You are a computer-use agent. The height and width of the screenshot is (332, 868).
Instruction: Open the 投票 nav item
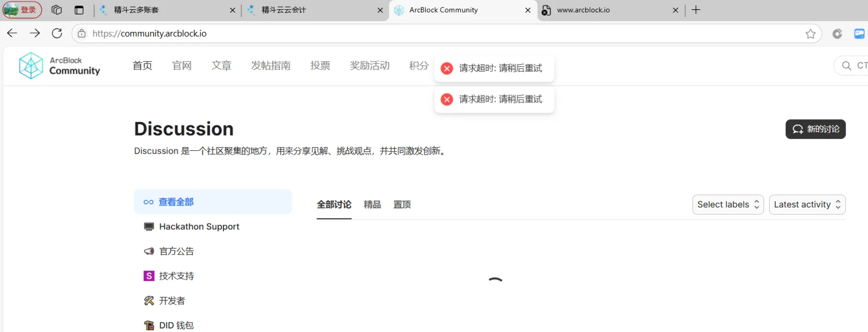tap(320, 66)
